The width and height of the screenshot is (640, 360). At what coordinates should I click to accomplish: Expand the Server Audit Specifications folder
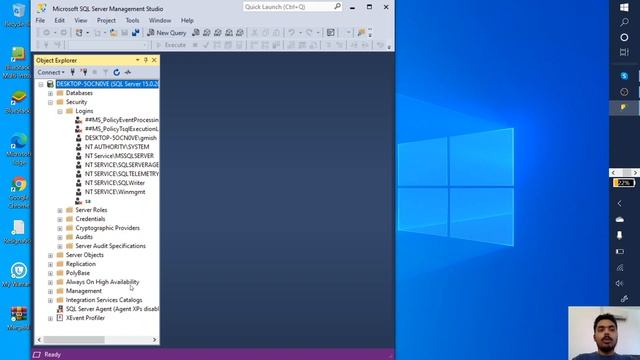pyautogui.click(x=60, y=247)
